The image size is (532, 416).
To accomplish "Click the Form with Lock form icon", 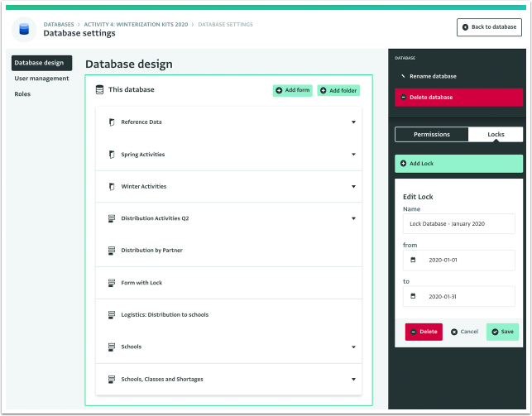I will coord(112,283).
